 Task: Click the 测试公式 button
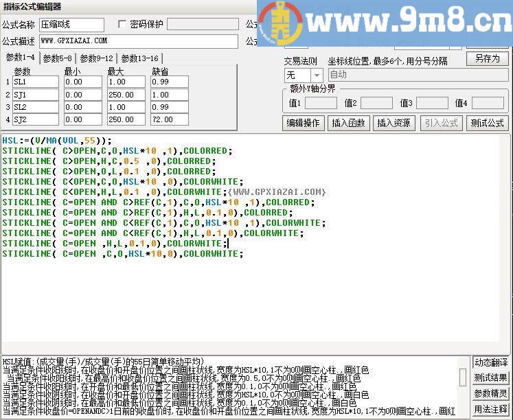487,123
